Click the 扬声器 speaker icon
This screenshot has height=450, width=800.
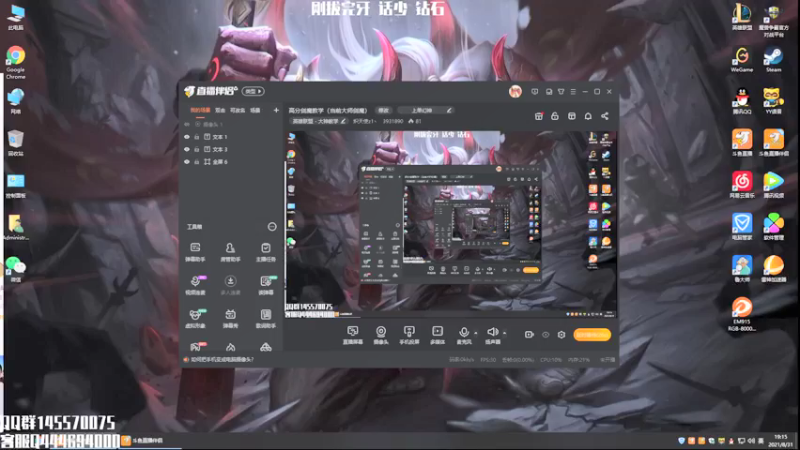[492, 332]
